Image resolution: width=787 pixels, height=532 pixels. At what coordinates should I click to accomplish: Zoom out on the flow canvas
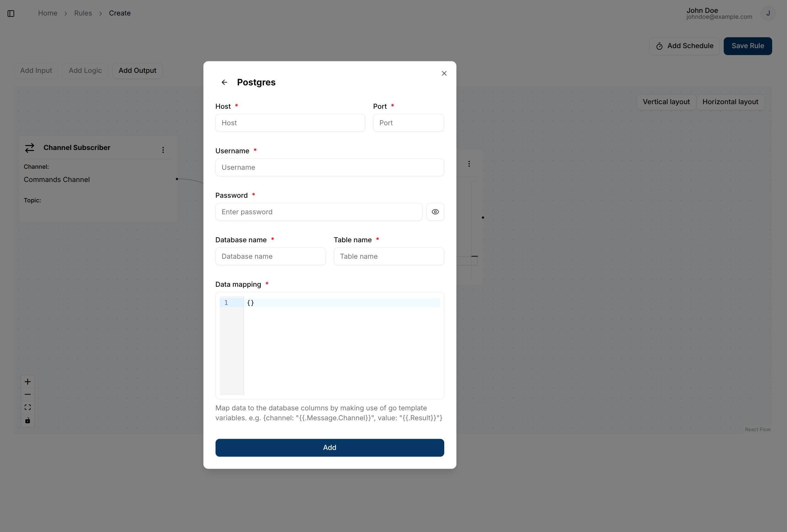point(28,395)
